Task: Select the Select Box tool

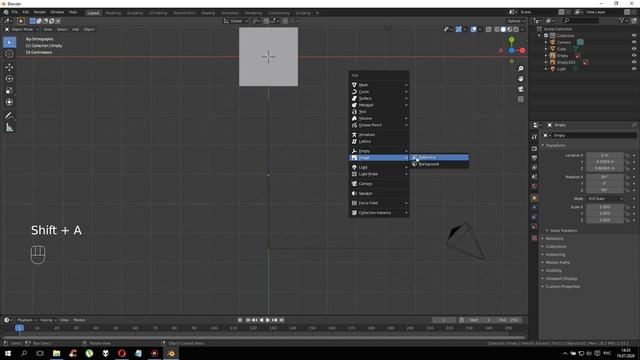Action: coord(9,42)
